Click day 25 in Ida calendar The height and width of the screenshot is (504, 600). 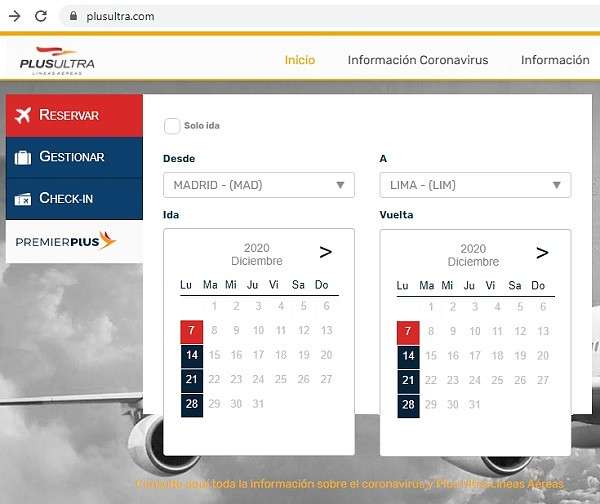pos(280,379)
